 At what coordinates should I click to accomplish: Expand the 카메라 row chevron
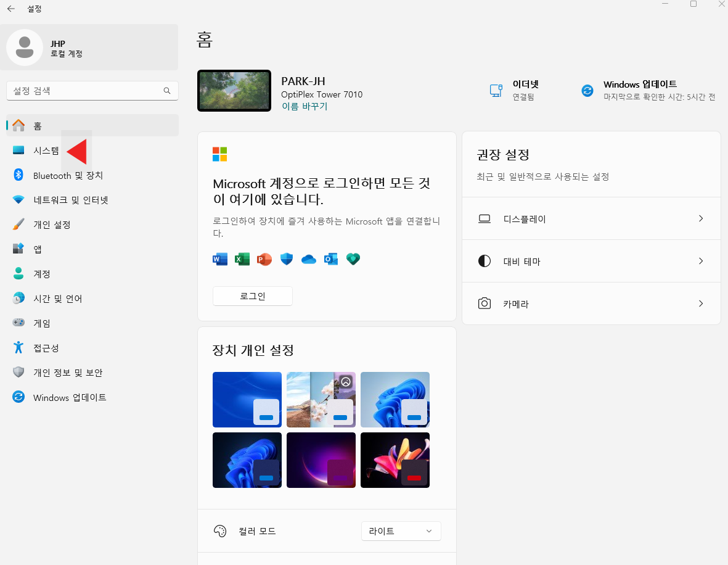tap(701, 303)
